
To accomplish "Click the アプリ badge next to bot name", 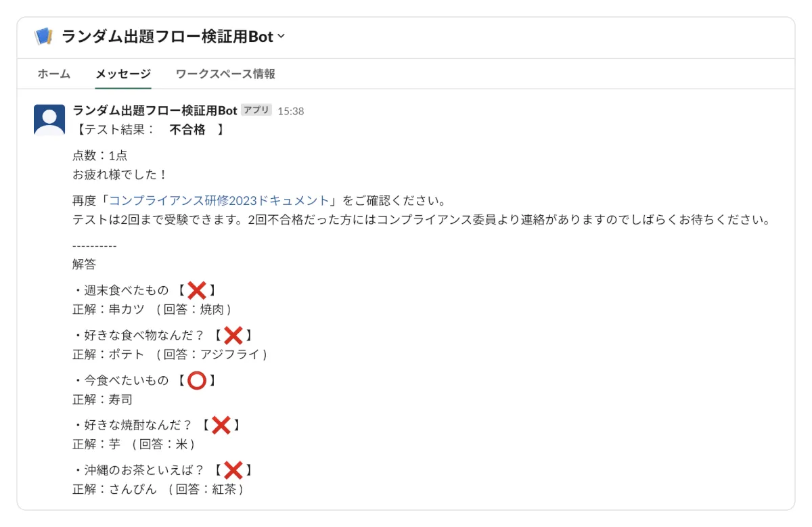I will [x=256, y=110].
